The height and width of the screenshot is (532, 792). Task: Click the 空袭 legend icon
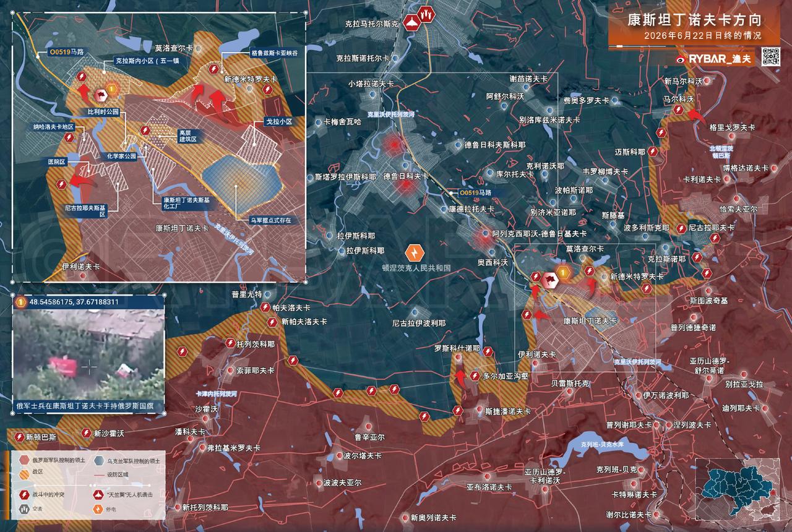tap(24, 510)
